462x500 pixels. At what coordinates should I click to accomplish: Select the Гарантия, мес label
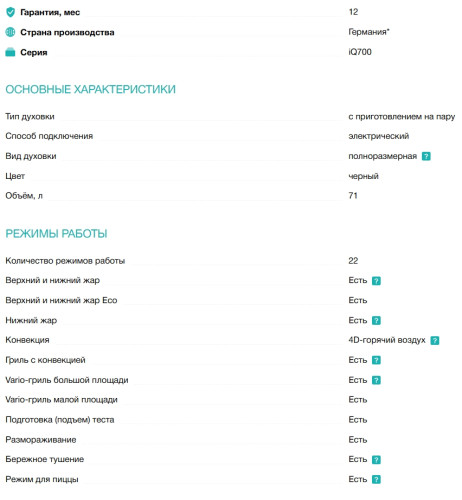pyautogui.click(x=50, y=12)
